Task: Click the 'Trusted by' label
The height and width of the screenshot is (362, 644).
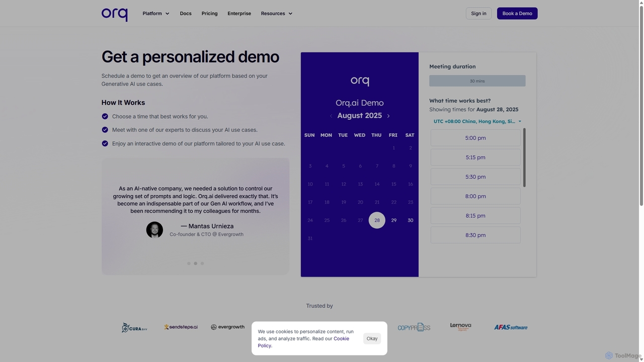Action: (319, 306)
